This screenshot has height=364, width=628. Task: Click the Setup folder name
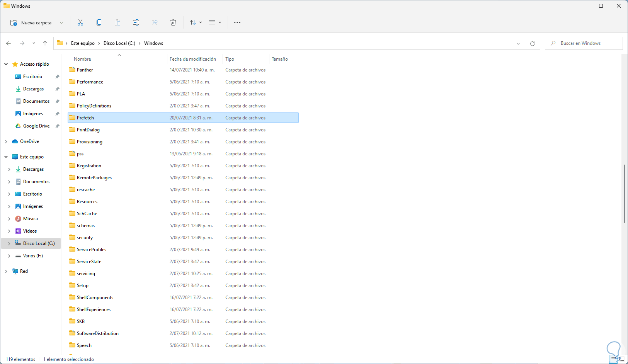tap(83, 286)
